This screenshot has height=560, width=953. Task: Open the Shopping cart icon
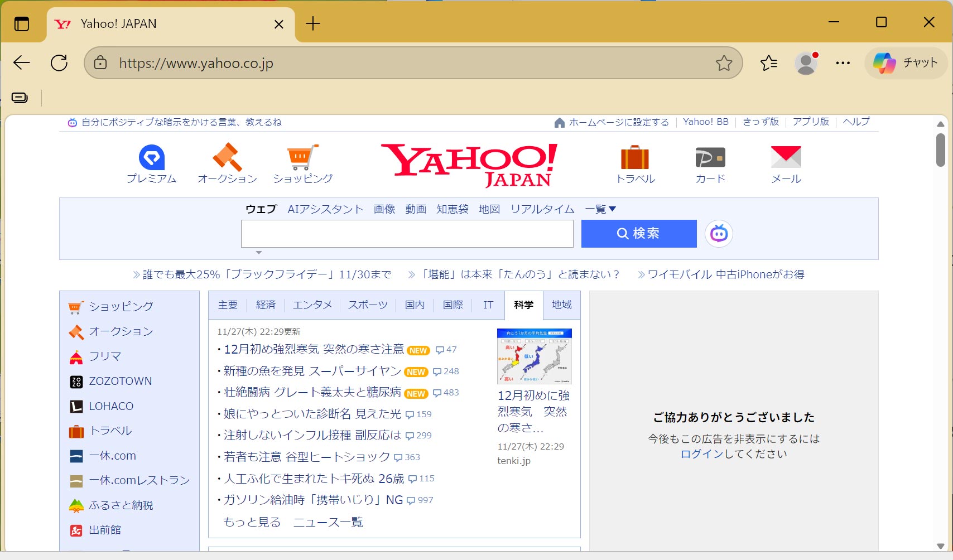[x=302, y=158]
